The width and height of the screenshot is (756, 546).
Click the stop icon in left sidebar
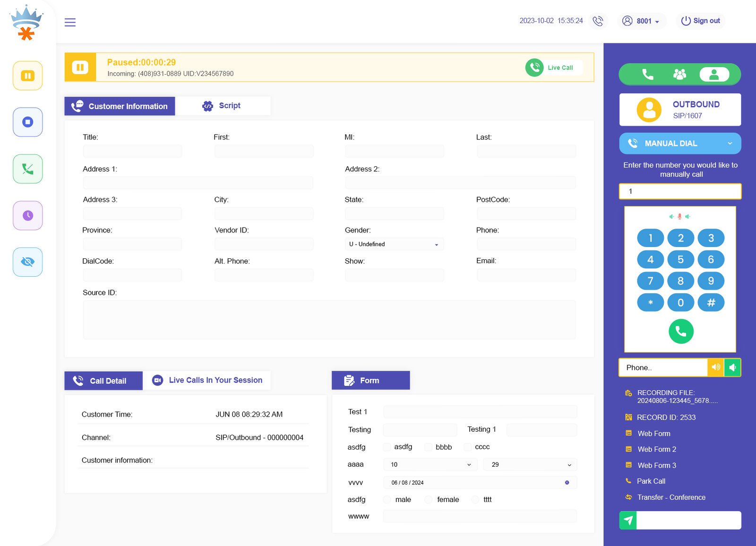pos(27,122)
